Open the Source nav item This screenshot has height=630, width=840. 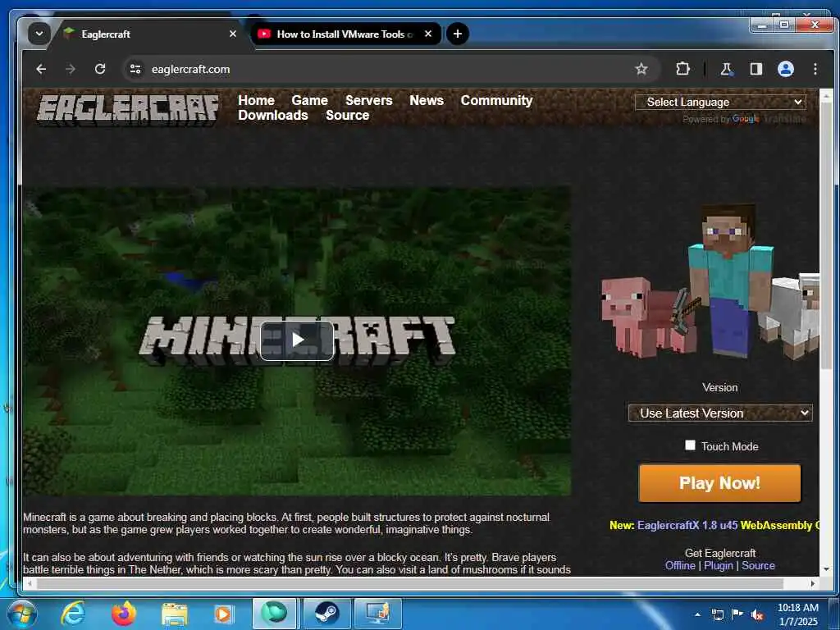coord(347,115)
